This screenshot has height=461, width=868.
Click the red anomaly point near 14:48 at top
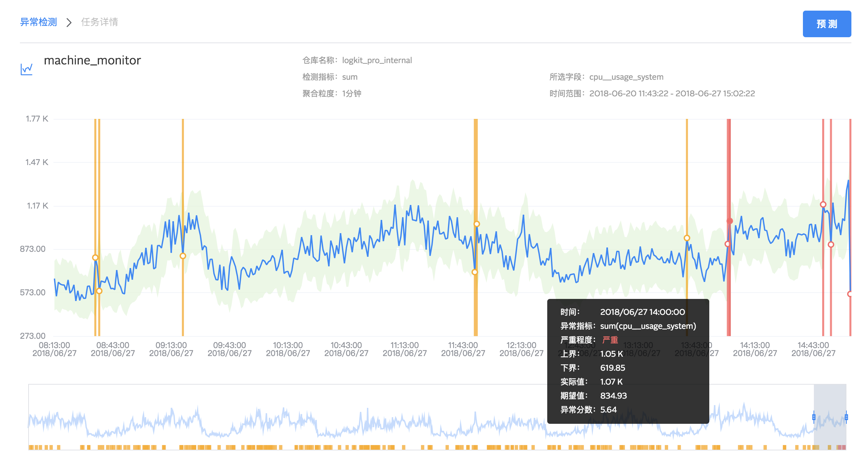pos(823,205)
